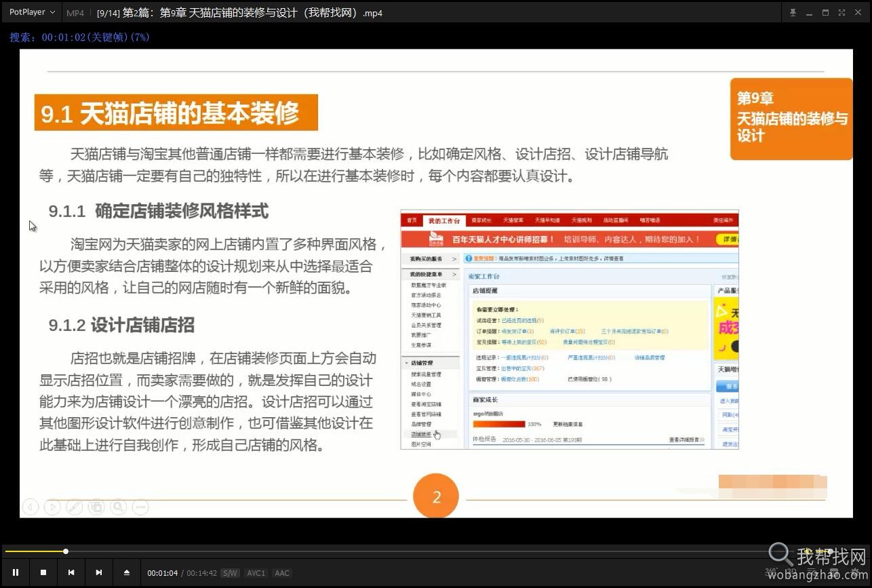Image resolution: width=872 pixels, height=588 pixels.
Task: Click the seek bar position handle
Action: [66, 551]
